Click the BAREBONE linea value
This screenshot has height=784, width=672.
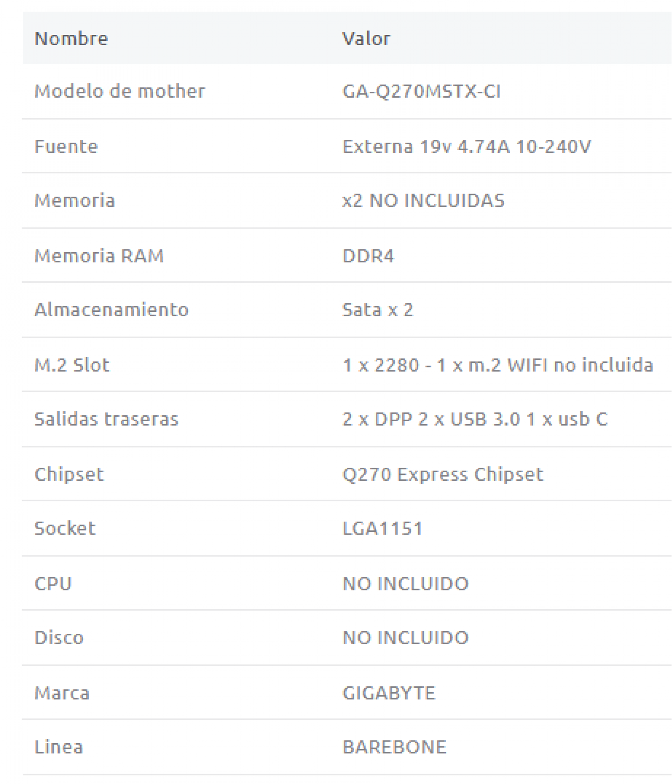pos(394,747)
